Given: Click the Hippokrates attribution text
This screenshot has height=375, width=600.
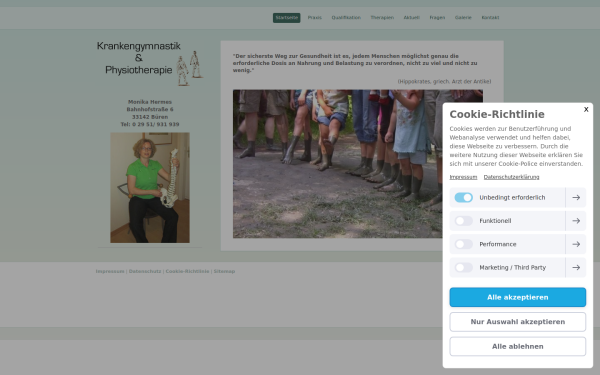Looking at the screenshot, I should point(444,82).
